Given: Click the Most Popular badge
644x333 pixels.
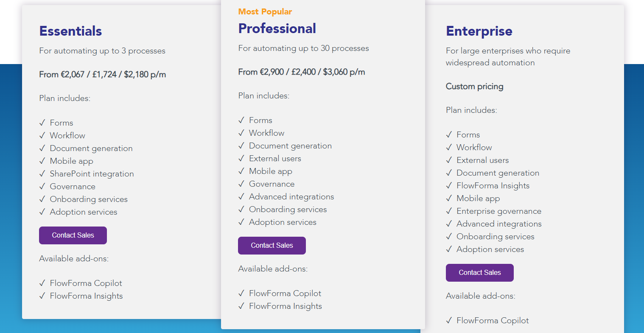Looking at the screenshot, I should point(265,11).
